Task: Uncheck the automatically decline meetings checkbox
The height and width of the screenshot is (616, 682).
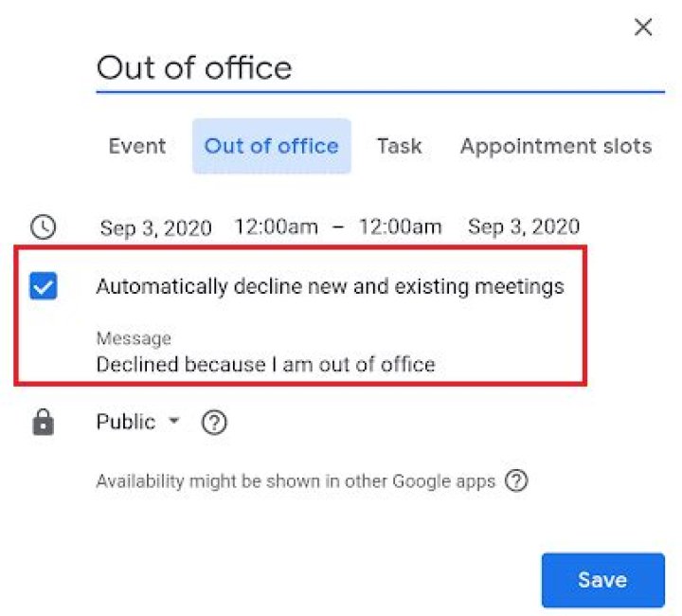Action: pos(44,285)
